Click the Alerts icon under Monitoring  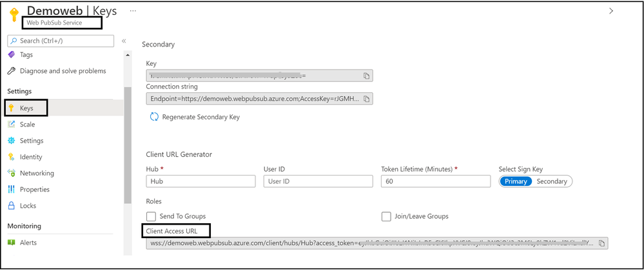click(12, 243)
